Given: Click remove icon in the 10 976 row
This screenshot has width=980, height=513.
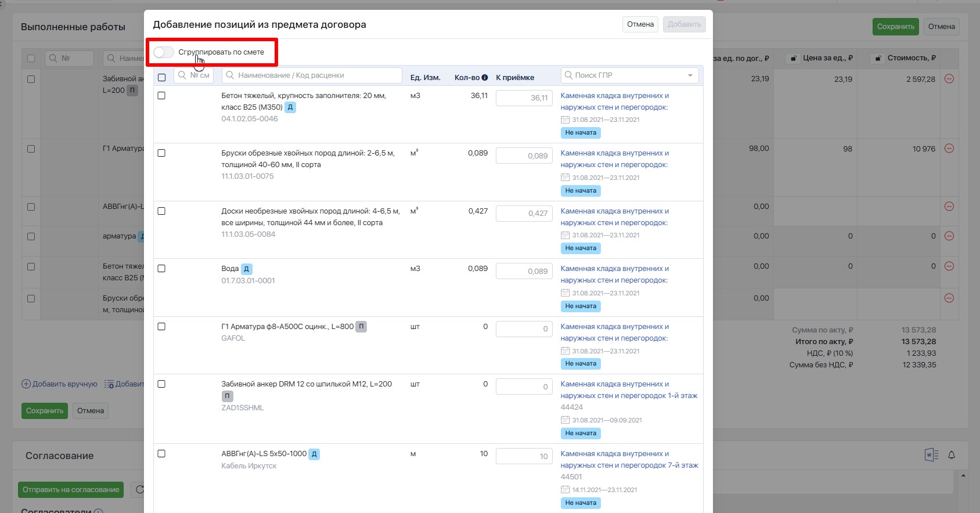Looking at the screenshot, I should pyautogui.click(x=949, y=148).
